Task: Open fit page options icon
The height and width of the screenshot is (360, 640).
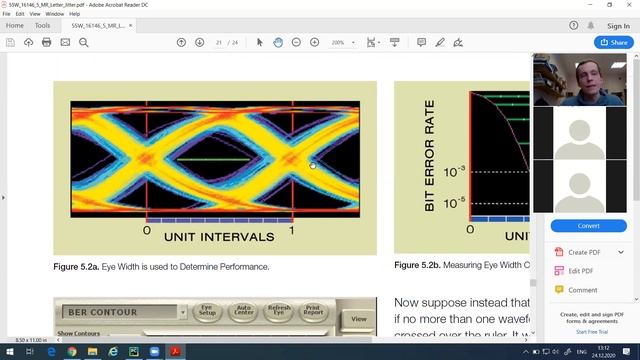Action: tap(372, 42)
